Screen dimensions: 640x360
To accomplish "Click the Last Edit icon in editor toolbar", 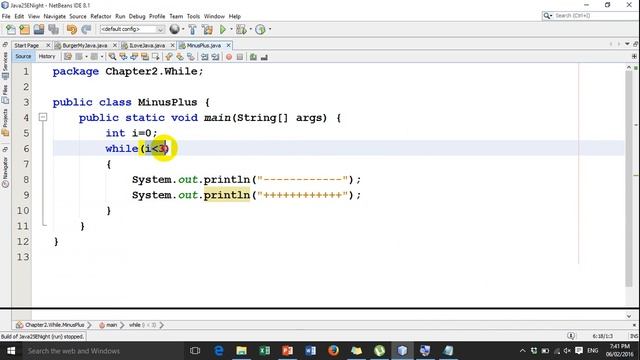I will tap(68, 57).
